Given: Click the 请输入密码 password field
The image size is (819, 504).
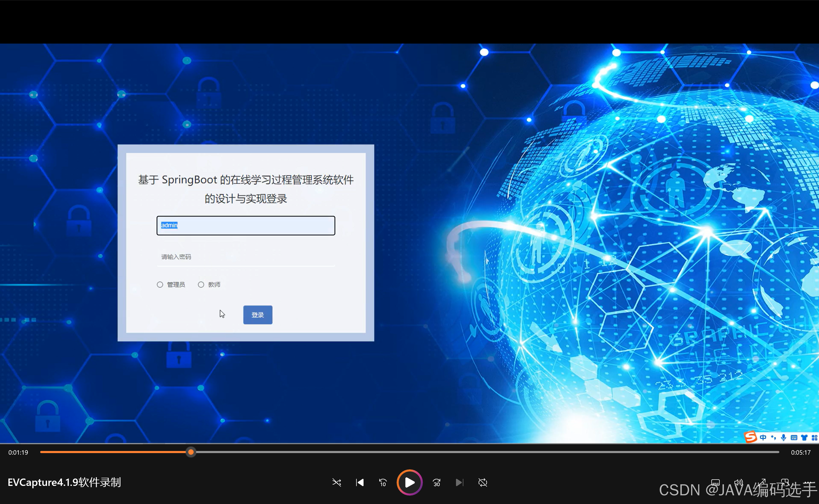Looking at the screenshot, I should (246, 257).
